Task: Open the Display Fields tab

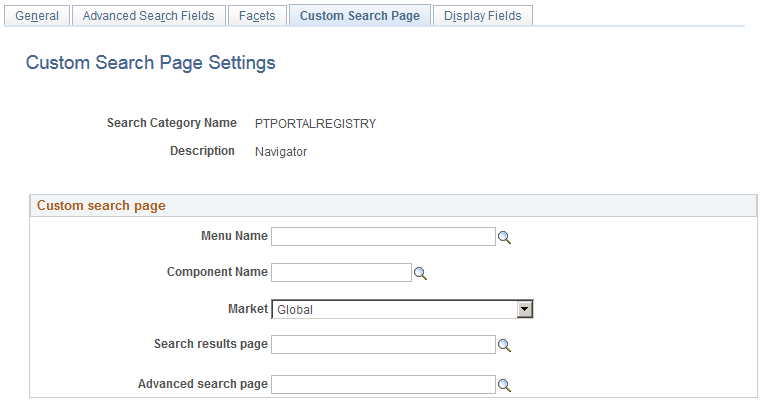Action: 484,16
